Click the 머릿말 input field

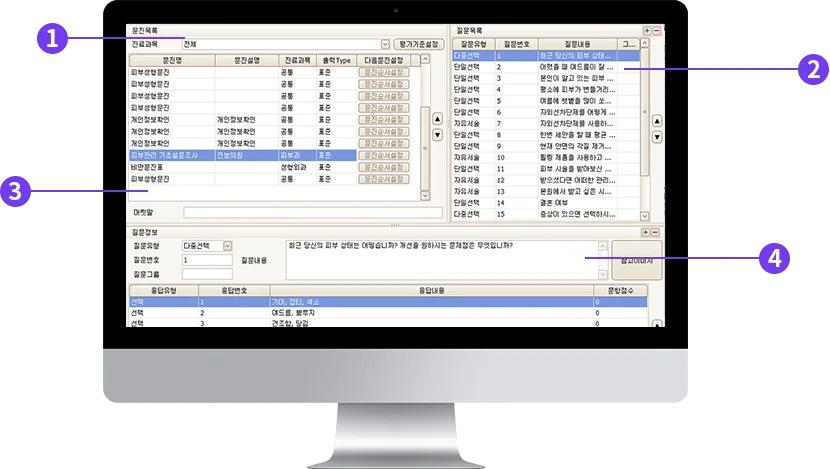313,213
